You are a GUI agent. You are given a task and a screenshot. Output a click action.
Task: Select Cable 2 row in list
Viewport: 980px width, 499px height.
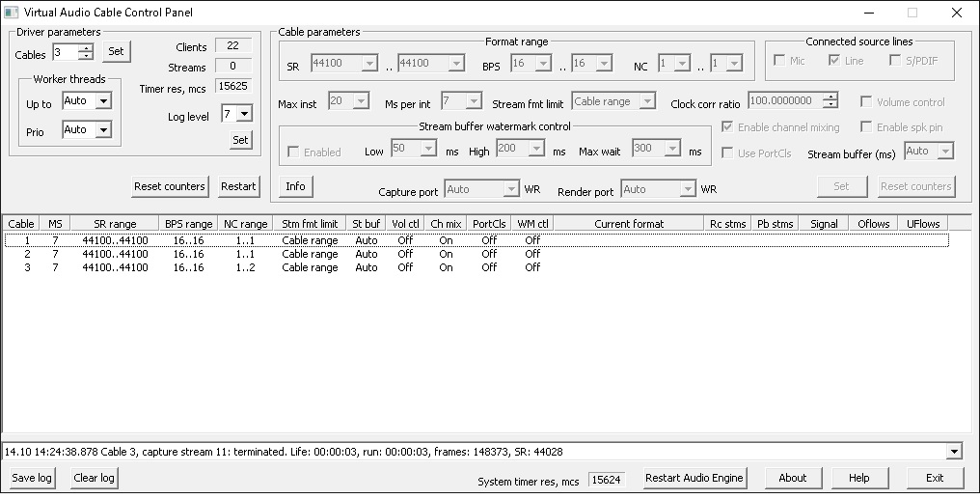click(x=476, y=254)
